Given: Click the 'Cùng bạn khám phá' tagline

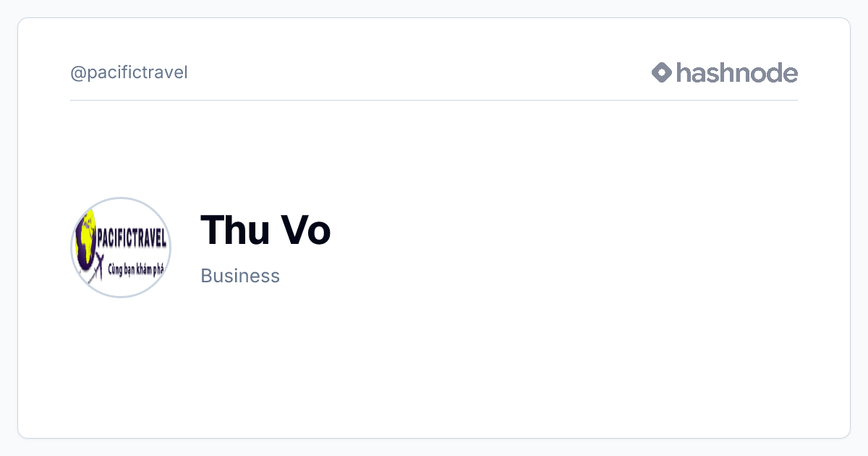Looking at the screenshot, I should 137,269.
